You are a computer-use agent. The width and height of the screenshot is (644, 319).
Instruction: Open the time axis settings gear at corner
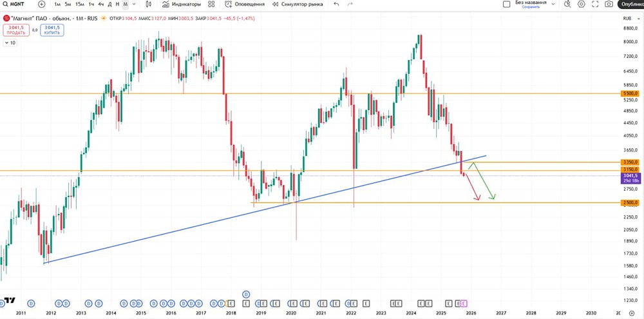tap(632, 313)
